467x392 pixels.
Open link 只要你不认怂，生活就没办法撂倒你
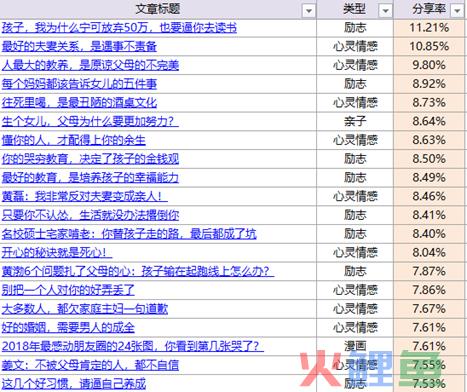tap(90, 215)
